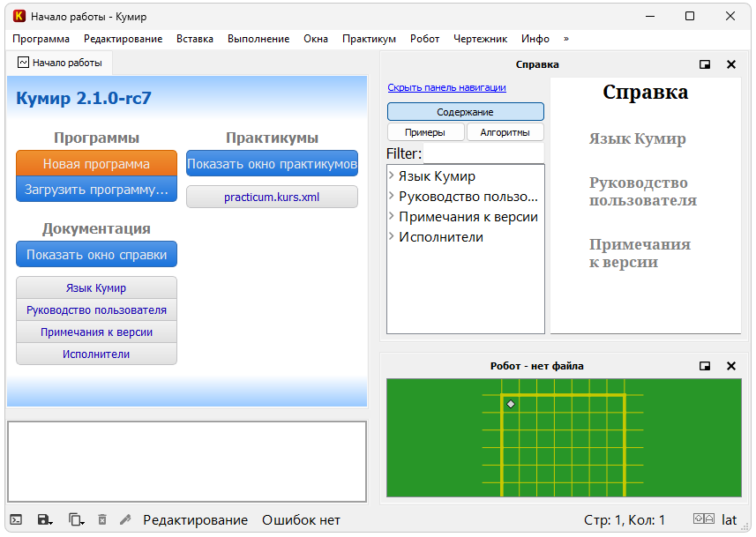Select the Алгоритмы help tab
756x537 pixels.
(x=505, y=132)
